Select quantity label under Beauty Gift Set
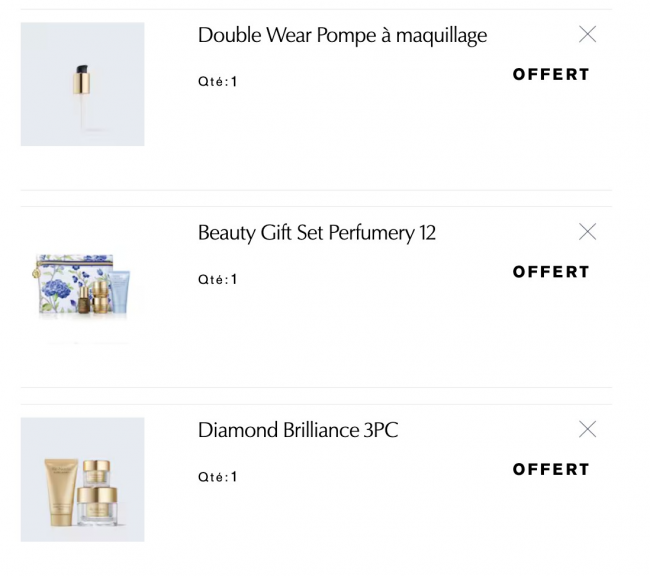The width and height of the screenshot is (650, 576). [x=217, y=280]
